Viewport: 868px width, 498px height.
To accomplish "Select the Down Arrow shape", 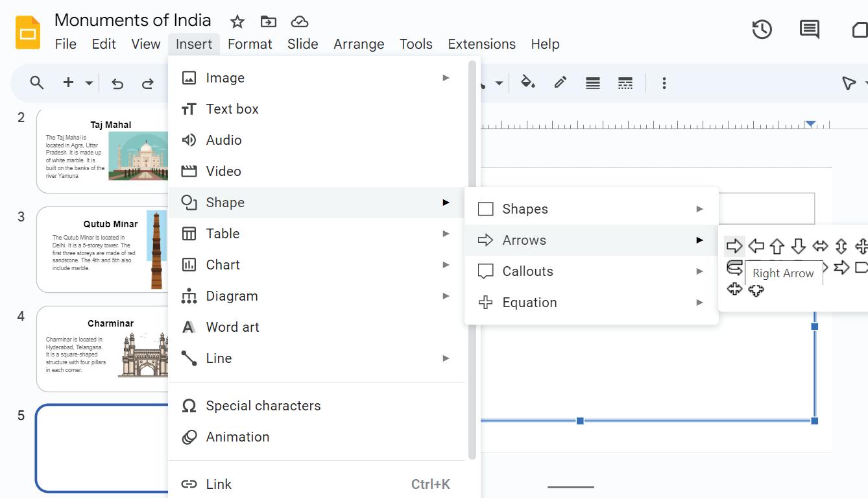I will click(x=799, y=246).
